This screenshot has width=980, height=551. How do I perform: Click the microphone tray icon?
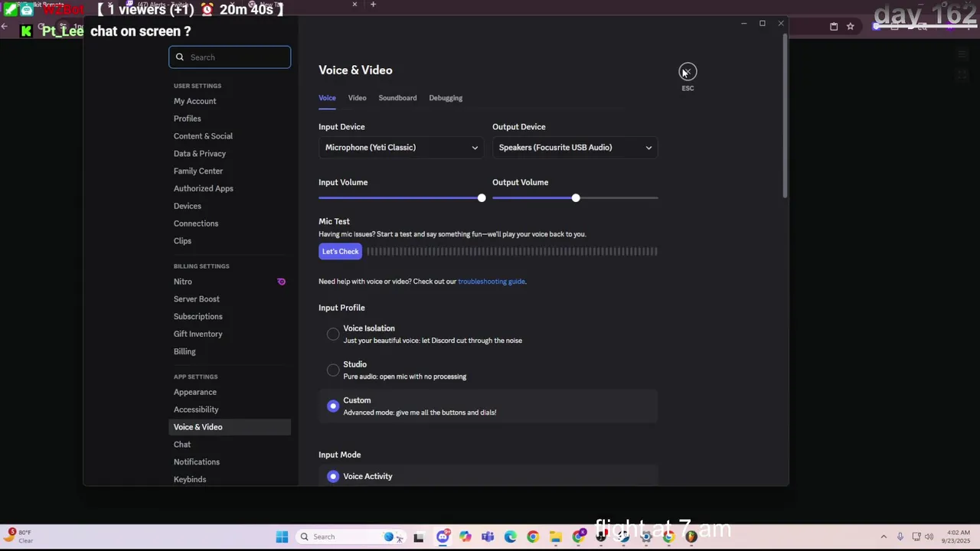(x=900, y=536)
